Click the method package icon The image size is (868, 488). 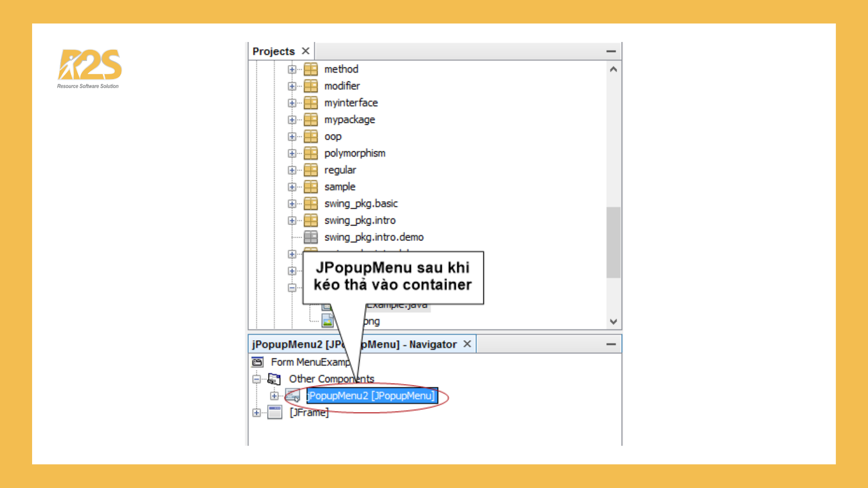click(311, 69)
